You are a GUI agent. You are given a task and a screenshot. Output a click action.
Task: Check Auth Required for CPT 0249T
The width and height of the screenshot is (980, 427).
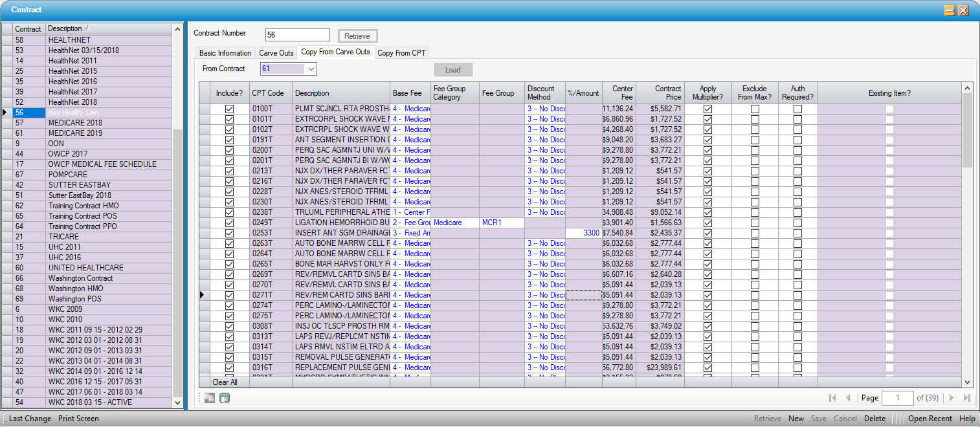797,223
